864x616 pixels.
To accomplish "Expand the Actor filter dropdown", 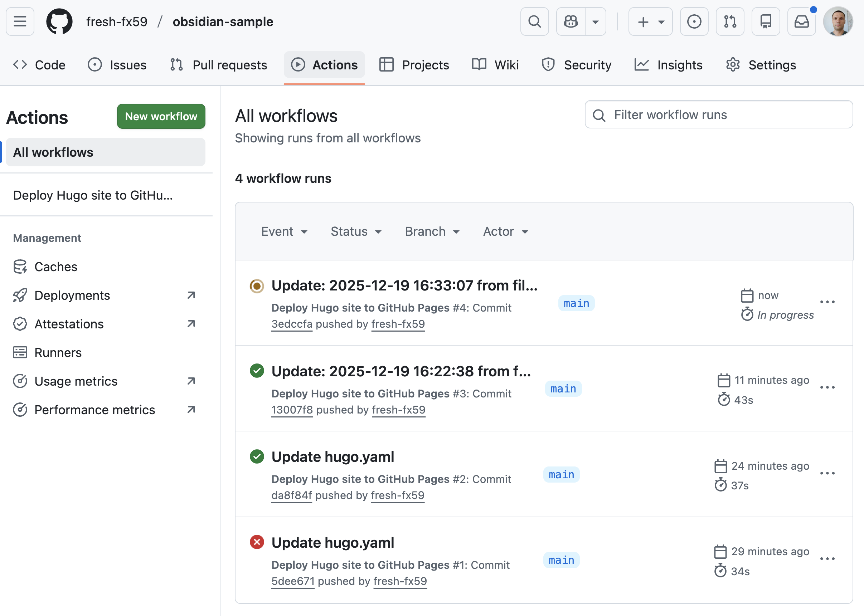I will pyautogui.click(x=505, y=231).
